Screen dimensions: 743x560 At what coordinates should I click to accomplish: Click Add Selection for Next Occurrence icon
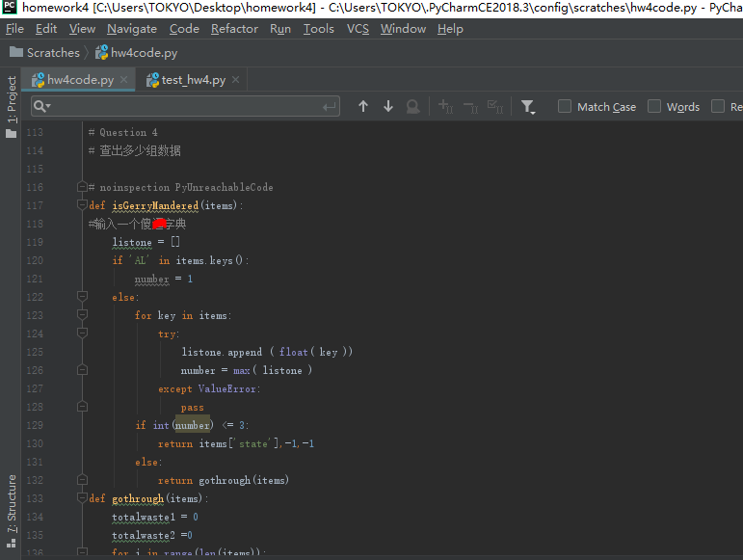coord(445,107)
